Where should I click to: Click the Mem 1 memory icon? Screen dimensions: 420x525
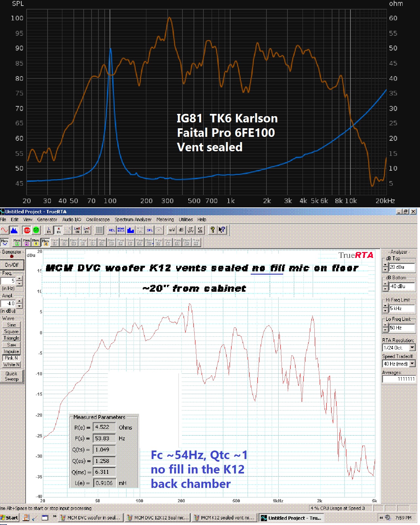click(x=17, y=242)
